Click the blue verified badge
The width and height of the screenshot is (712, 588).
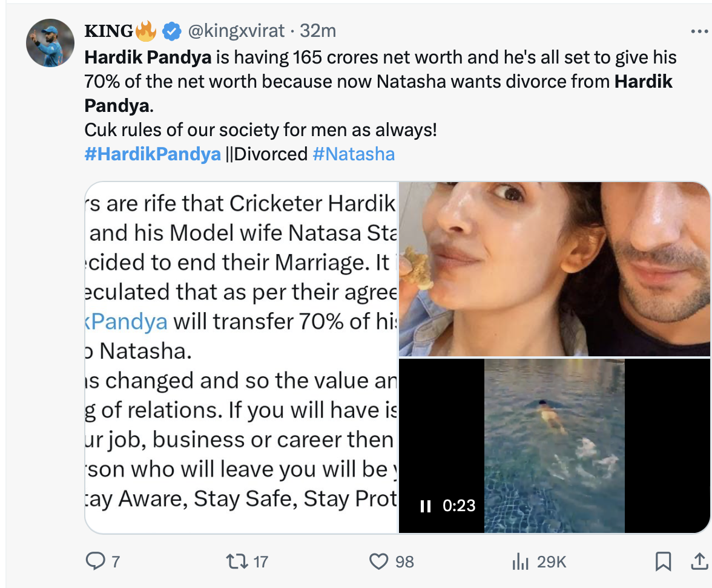(x=173, y=30)
